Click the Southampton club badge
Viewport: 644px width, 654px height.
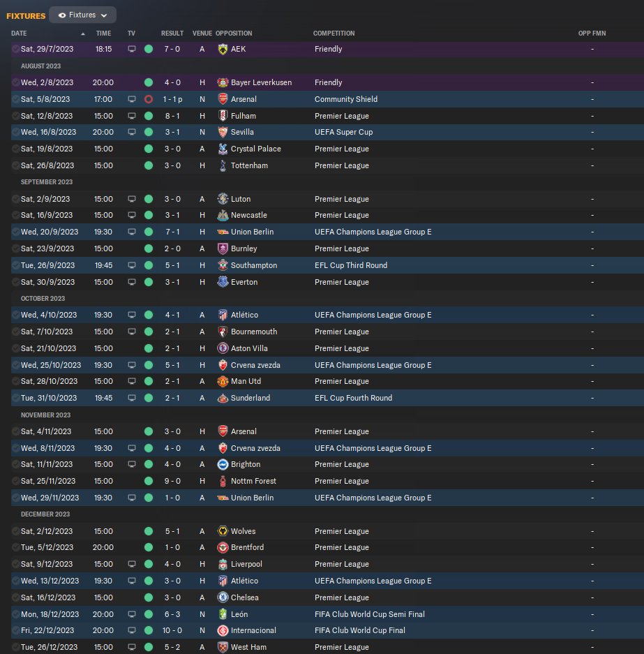pyautogui.click(x=223, y=265)
